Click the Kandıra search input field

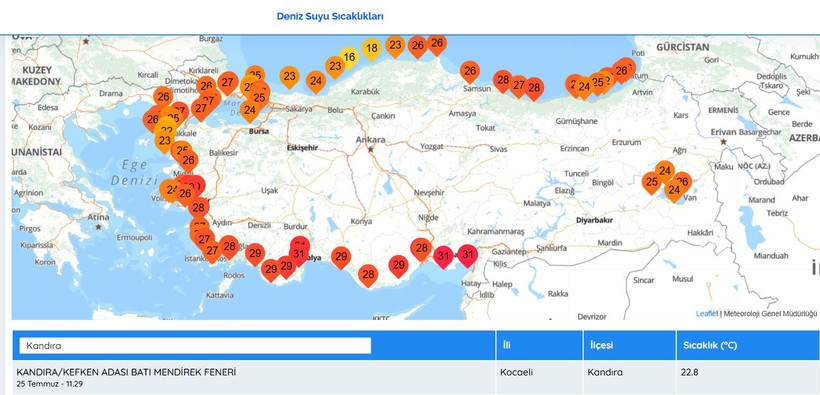[x=195, y=346]
